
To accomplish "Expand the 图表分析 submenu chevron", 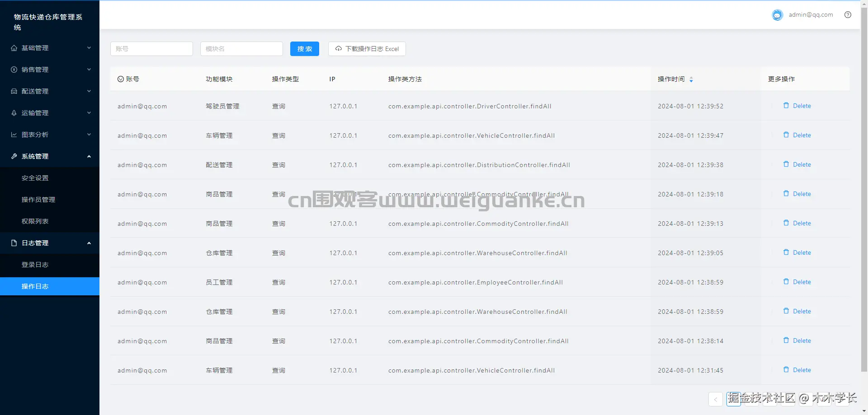I will coord(89,135).
